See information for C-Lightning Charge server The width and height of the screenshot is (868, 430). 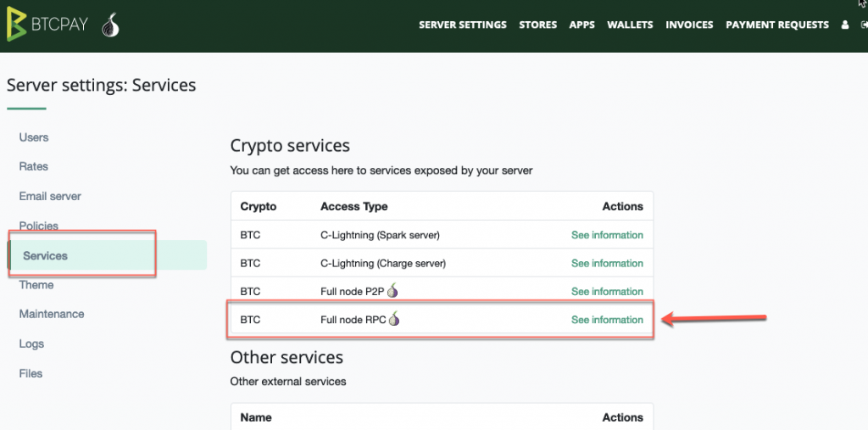click(607, 263)
